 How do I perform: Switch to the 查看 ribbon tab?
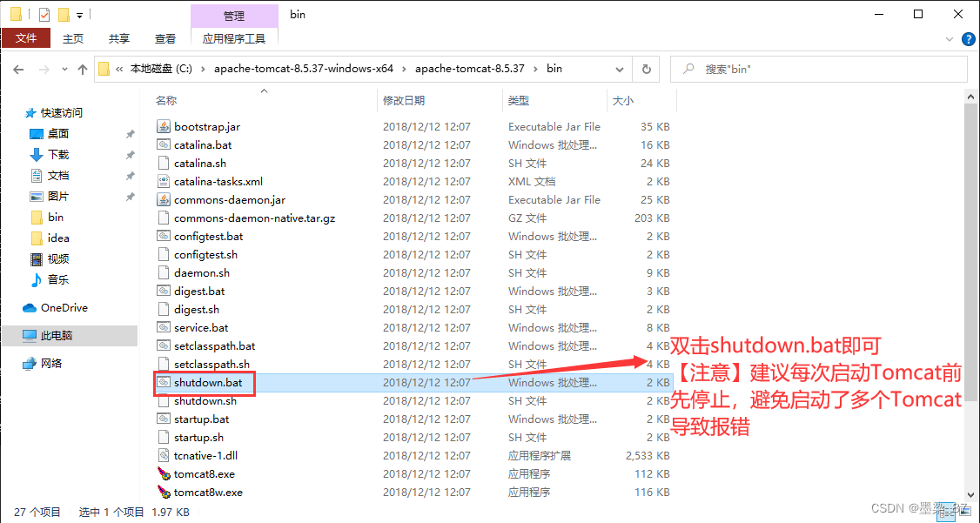[x=165, y=39]
